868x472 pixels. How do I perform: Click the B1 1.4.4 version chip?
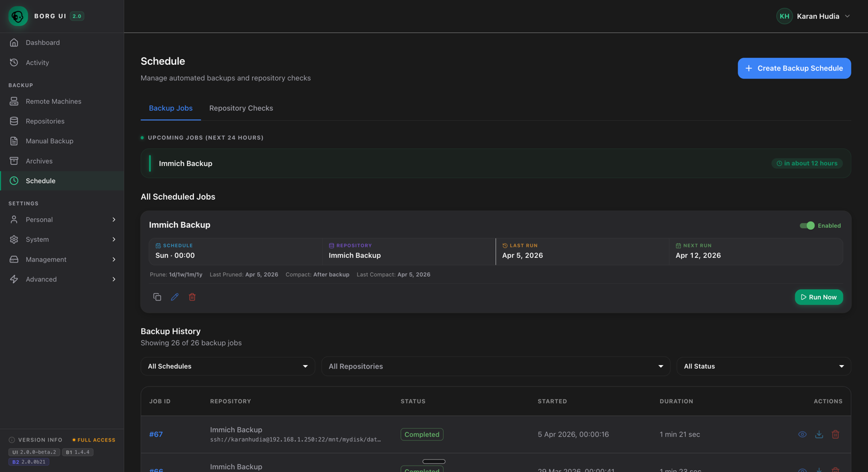(x=78, y=452)
